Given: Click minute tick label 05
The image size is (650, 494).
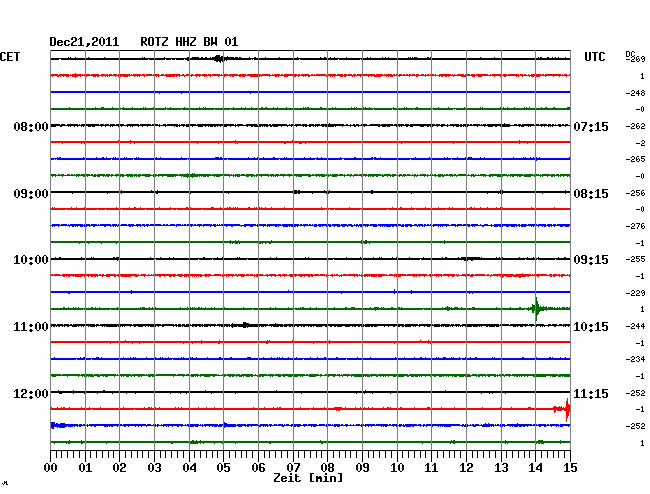Looking at the screenshot, I should coord(223,468).
